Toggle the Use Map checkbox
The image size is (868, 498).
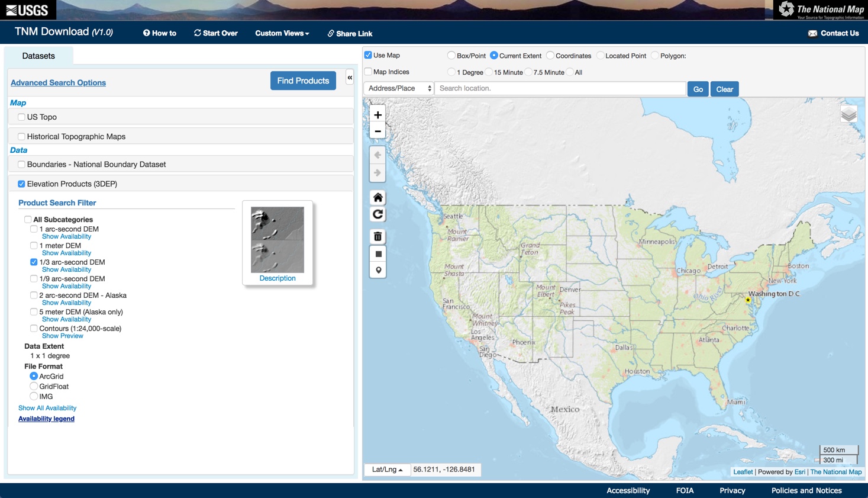[x=368, y=55]
